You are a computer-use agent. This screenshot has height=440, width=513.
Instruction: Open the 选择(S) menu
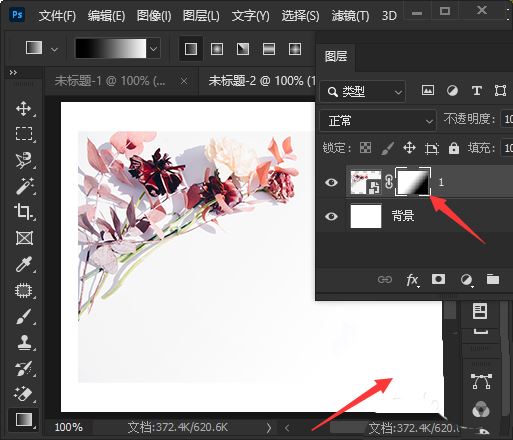click(x=300, y=16)
